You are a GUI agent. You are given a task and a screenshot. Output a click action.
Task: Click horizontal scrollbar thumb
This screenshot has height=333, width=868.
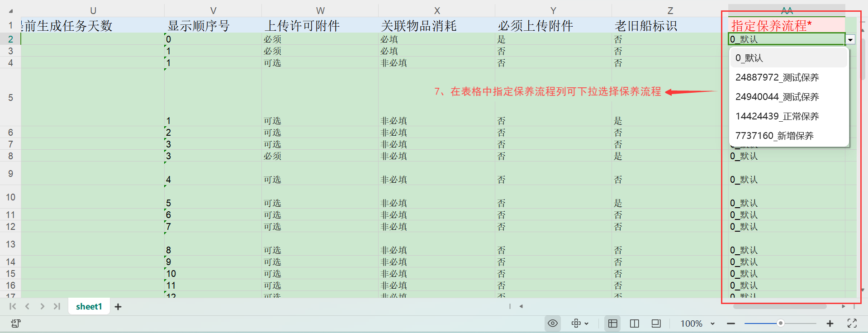780,306
